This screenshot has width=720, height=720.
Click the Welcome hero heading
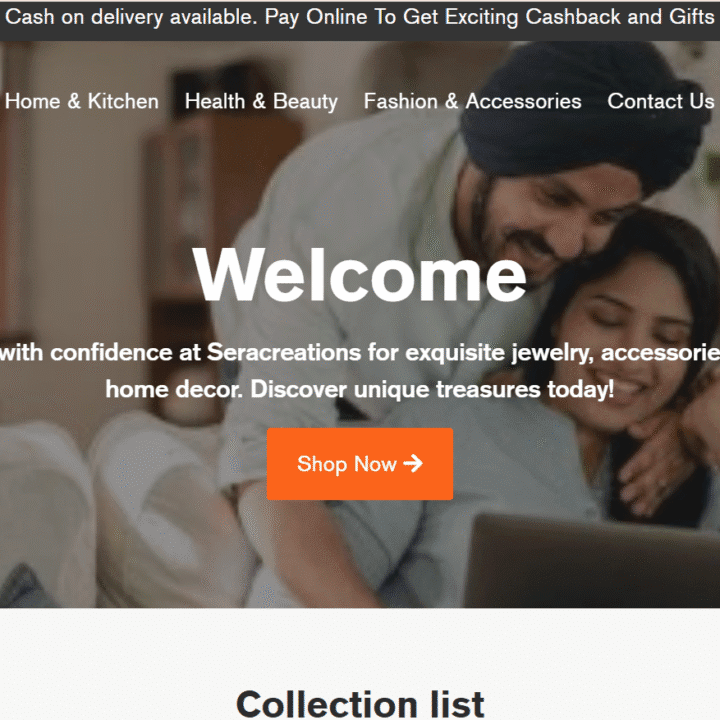click(x=360, y=275)
